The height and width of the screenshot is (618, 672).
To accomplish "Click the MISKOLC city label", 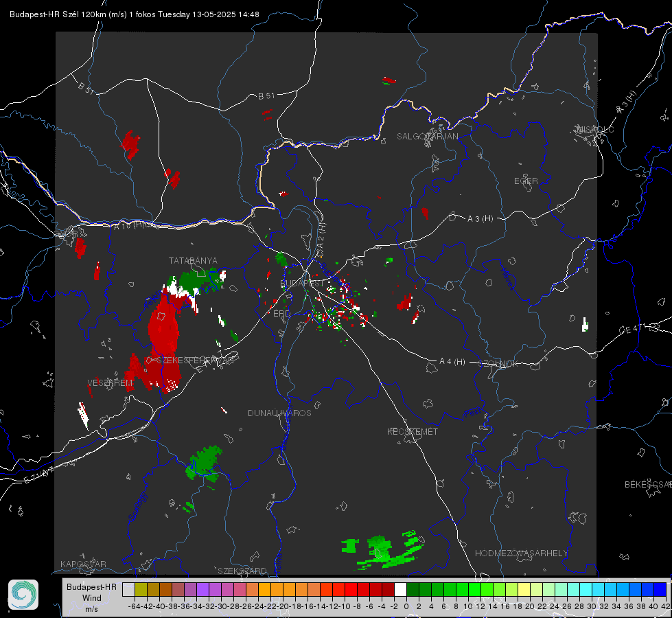I will click(596, 130).
